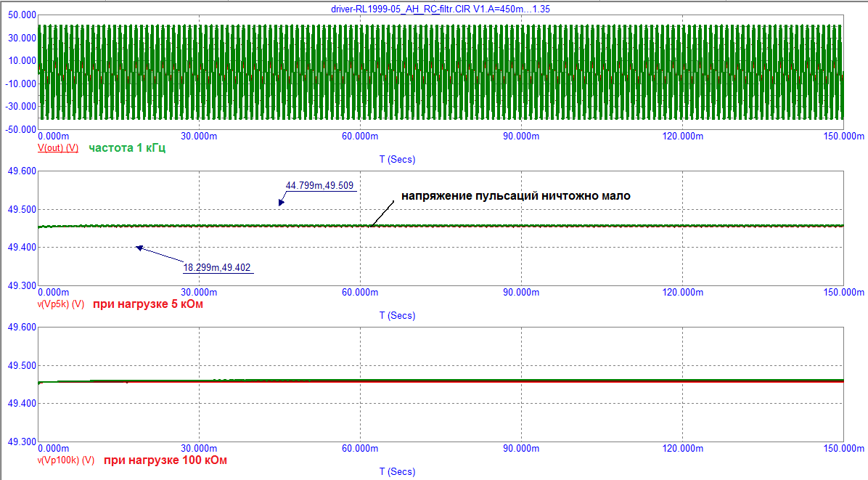
Task: Click annotation напряжение пульсаций ничтожно мало
Action: (516, 195)
